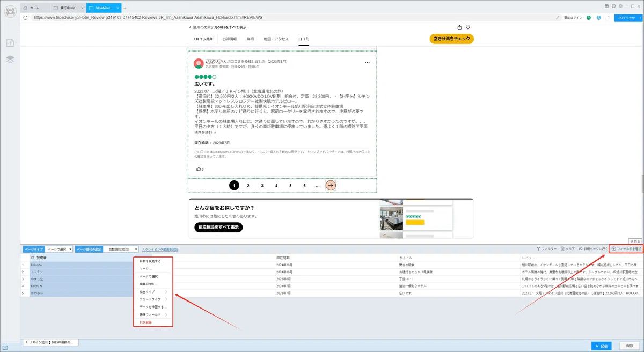Open the gift icon in the title bar
This screenshot has height=352, width=644.
[607, 5]
